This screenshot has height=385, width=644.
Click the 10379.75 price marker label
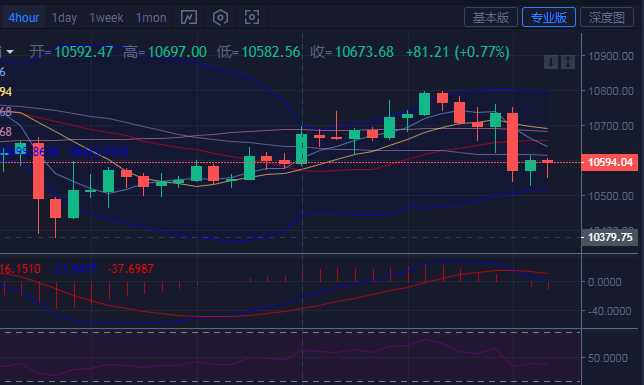[610, 237]
